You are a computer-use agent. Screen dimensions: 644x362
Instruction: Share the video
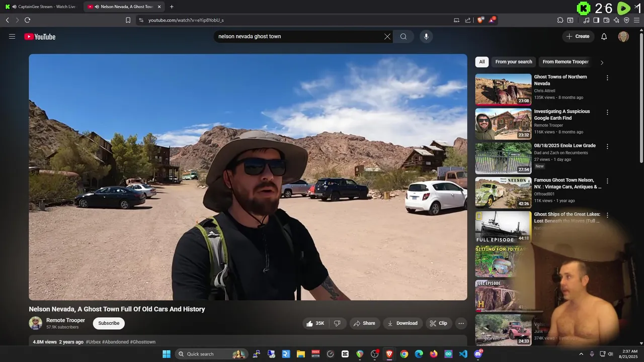pos(364,323)
